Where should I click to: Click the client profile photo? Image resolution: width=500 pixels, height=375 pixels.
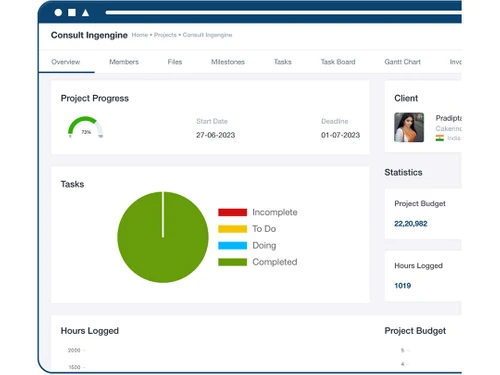pos(409,127)
